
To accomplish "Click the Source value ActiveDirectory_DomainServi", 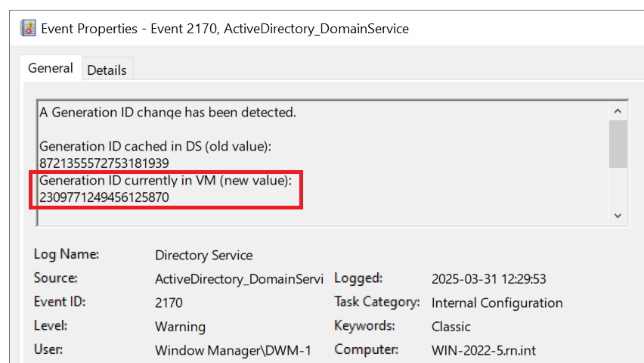I will pyautogui.click(x=239, y=279).
